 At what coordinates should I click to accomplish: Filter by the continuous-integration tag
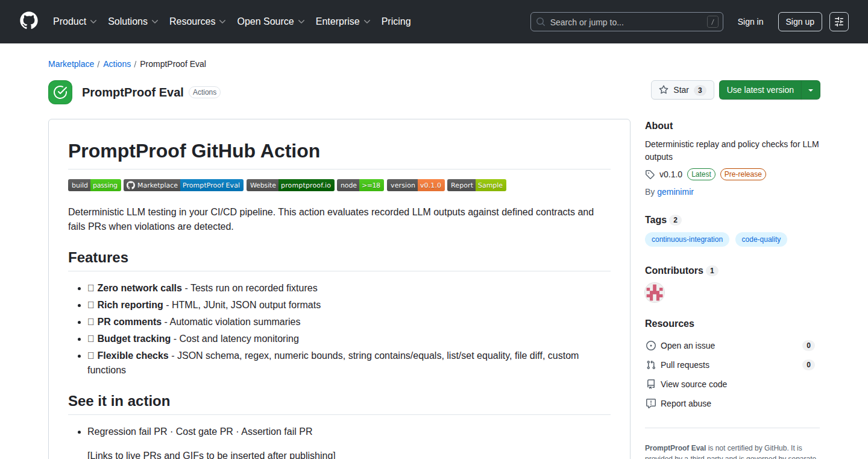coord(687,239)
